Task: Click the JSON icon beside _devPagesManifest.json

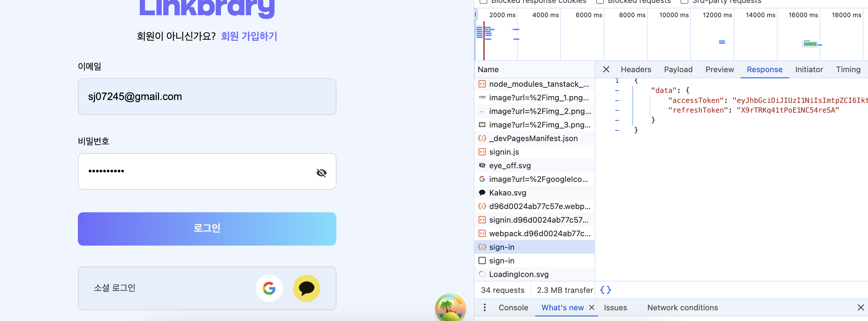Action: tap(482, 138)
